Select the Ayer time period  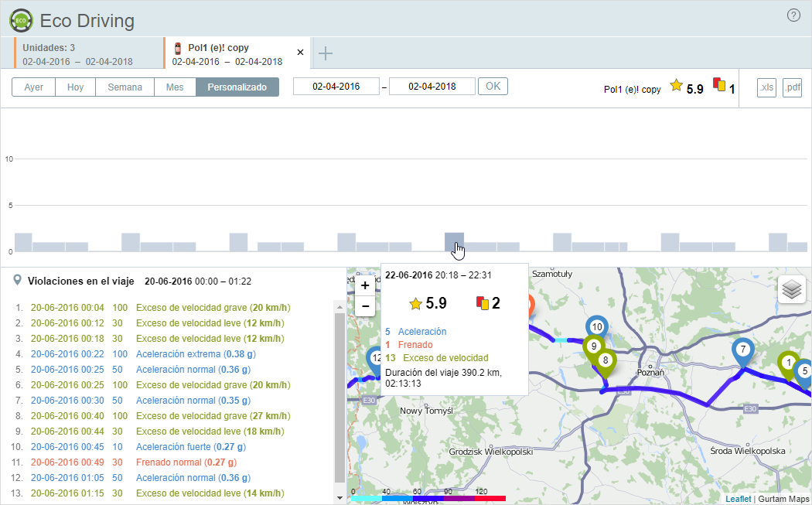click(x=33, y=87)
